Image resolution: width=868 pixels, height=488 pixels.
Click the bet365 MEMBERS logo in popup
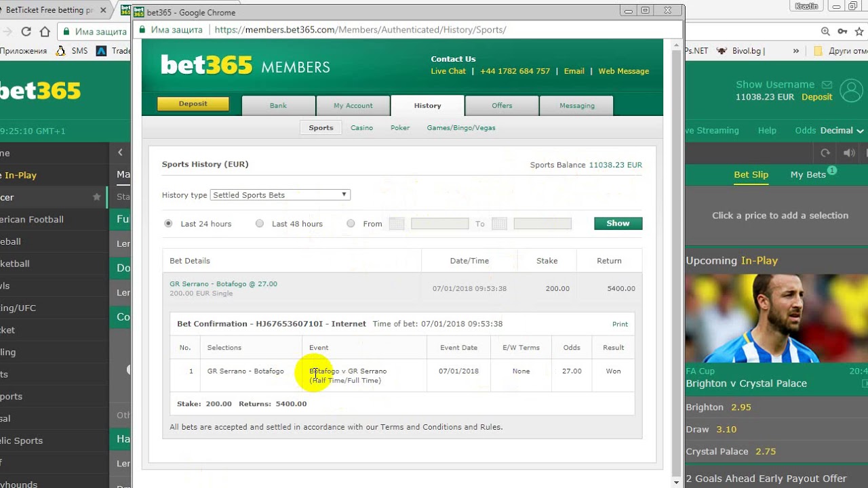click(x=245, y=65)
